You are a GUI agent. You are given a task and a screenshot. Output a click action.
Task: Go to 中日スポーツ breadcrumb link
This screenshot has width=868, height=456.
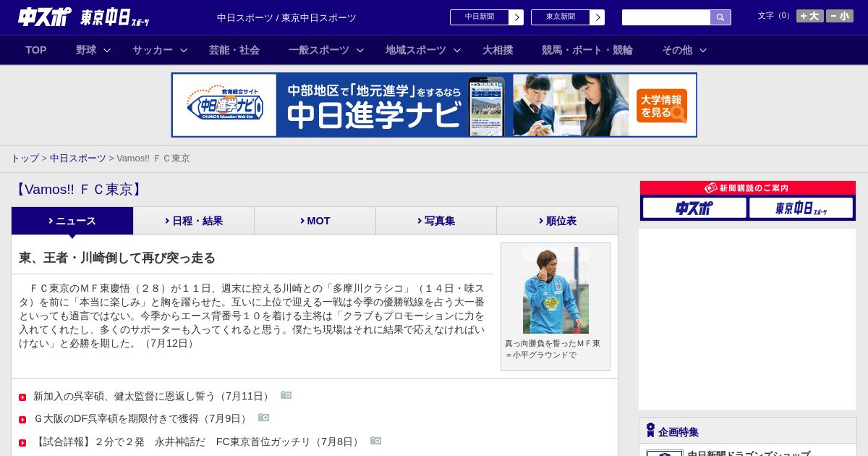pos(78,158)
